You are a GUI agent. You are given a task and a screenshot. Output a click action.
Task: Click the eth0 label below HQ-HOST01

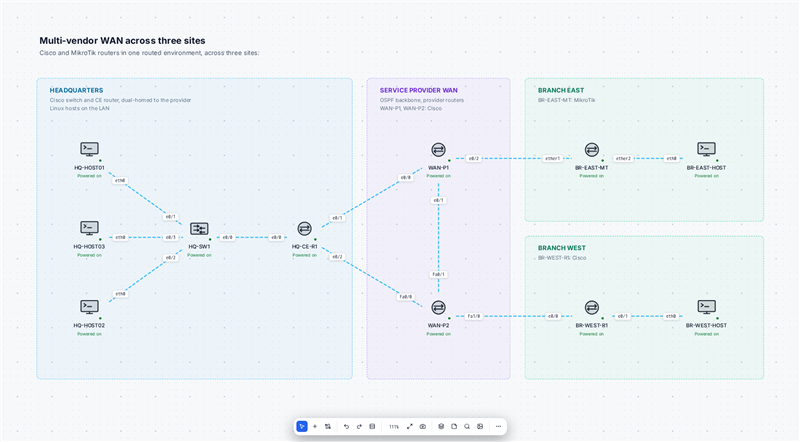pyautogui.click(x=120, y=181)
